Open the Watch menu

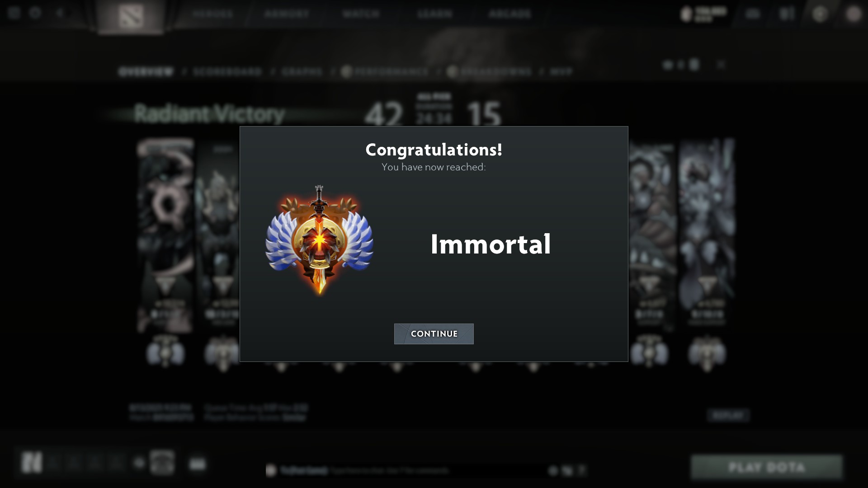(x=361, y=14)
